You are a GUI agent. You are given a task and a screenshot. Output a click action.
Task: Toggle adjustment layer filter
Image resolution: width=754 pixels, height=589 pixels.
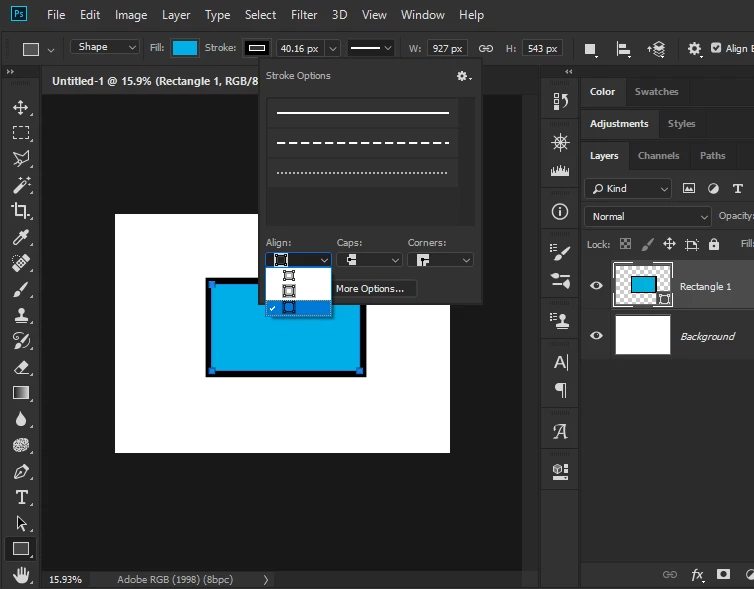[x=714, y=188]
